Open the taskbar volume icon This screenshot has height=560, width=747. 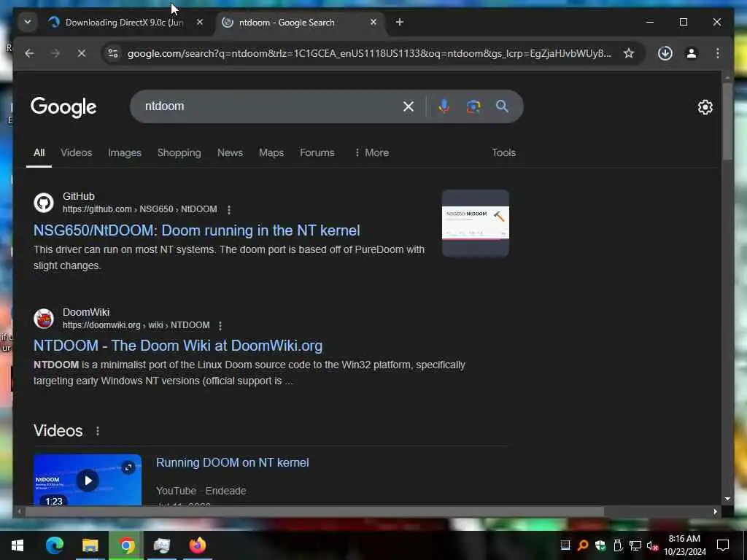point(652,545)
